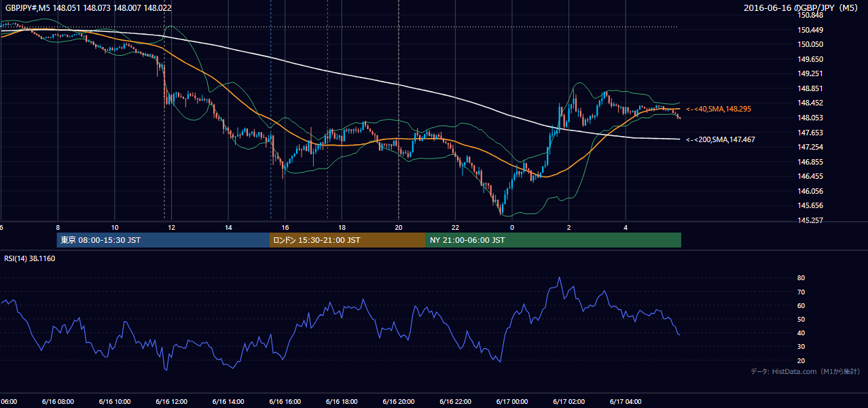Click price axis value 146.056
Image resolution: width=868 pixels, height=408 pixels.
tap(810, 191)
